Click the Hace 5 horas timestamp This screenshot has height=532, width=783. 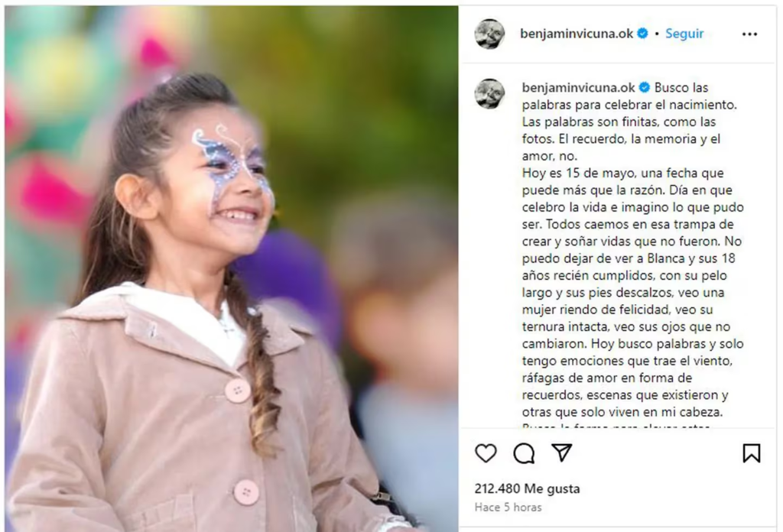[x=508, y=507]
